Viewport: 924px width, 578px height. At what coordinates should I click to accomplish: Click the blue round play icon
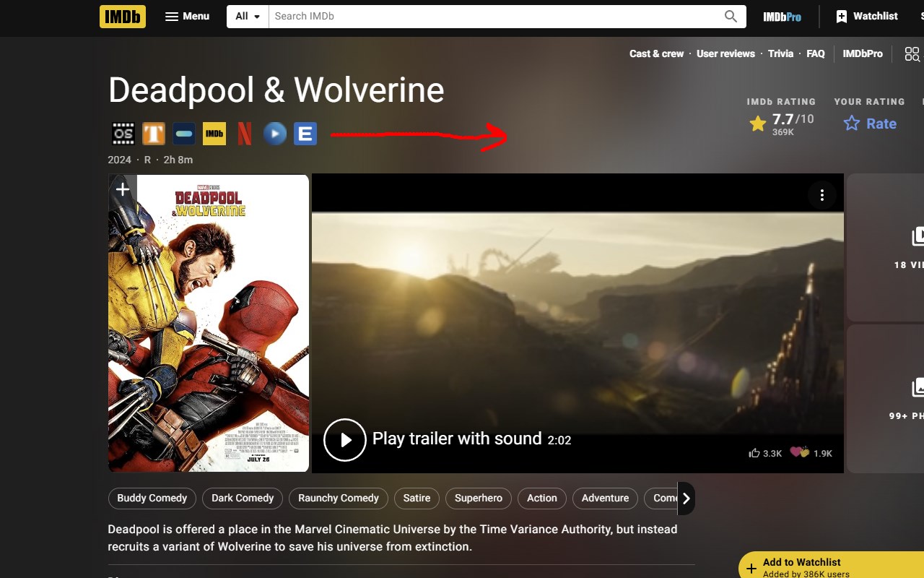pyautogui.click(x=275, y=134)
